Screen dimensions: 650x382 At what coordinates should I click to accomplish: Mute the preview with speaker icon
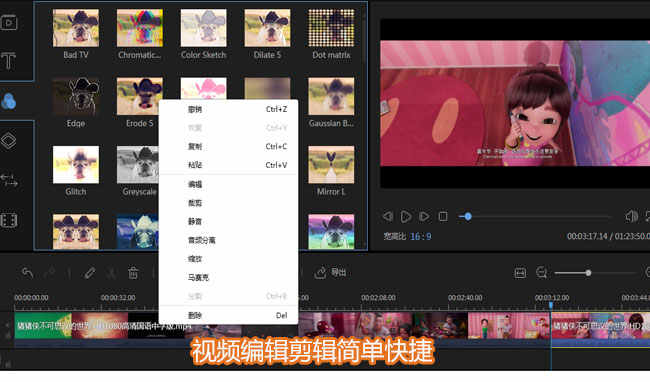(x=631, y=216)
